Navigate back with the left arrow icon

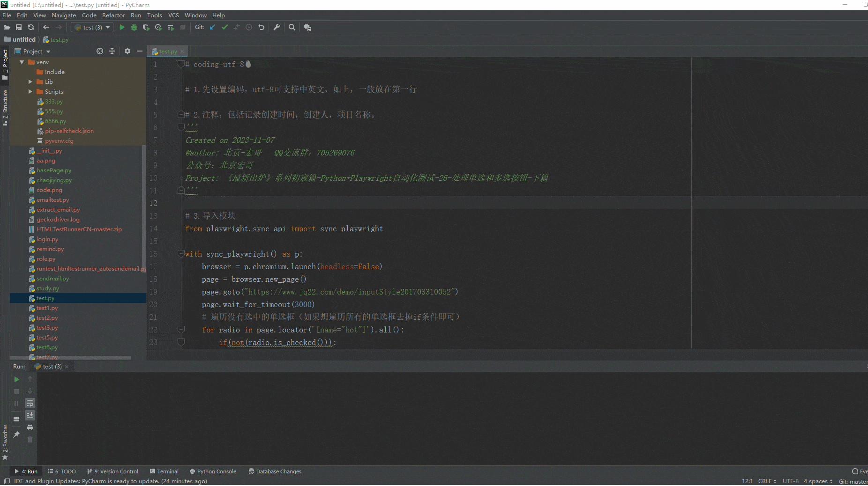pyautogui.click(x=46, y=27)
